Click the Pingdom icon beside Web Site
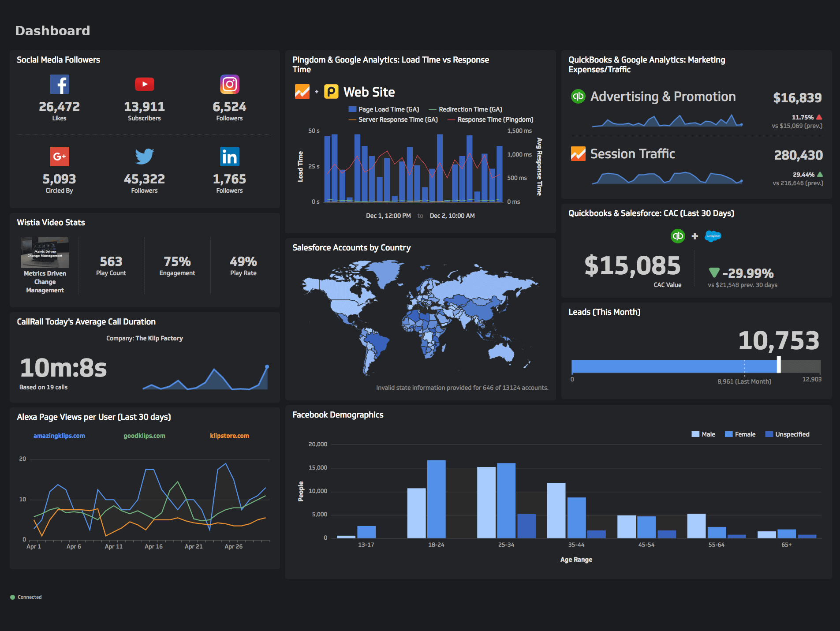840x631 pixels. (331, 92)
